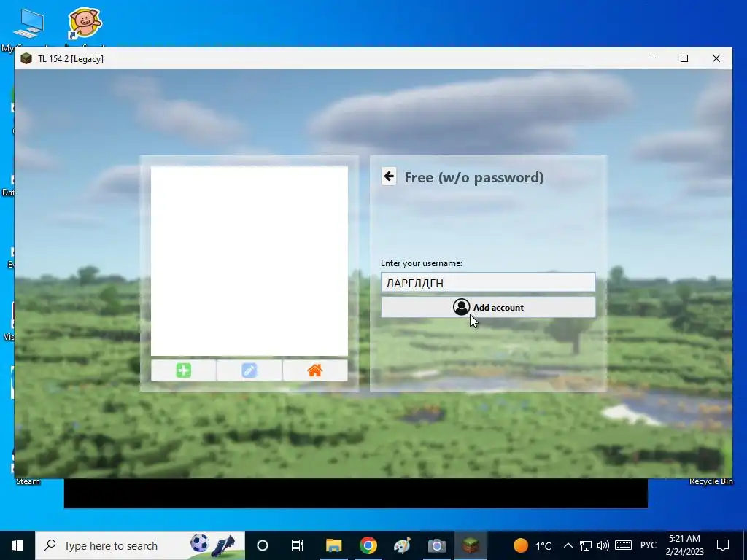Open the clock showing 5:21 AM
Screen dimensions: 747x560
click(x=684, y=545)
